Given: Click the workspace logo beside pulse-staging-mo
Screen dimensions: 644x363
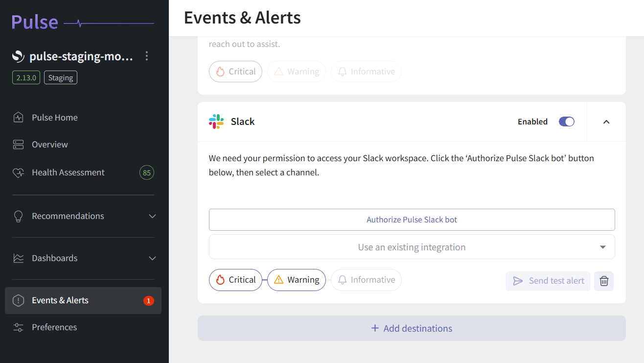Looking at the screenshot, I should [x=18, y=56].
